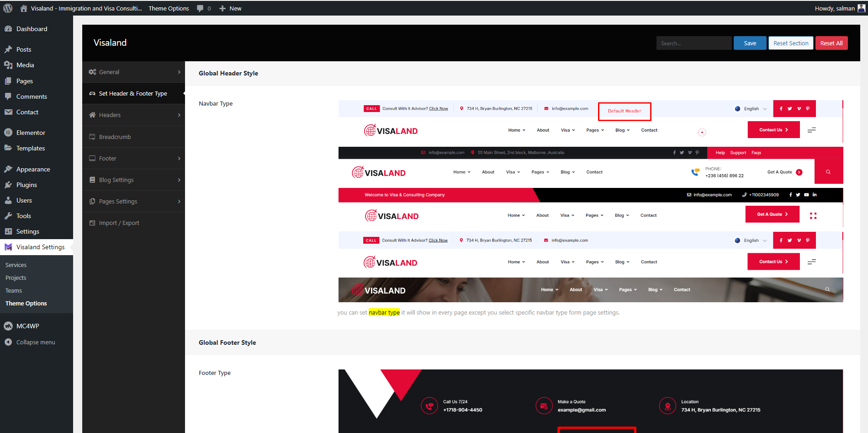Click the Comments speech bubble icon

pyautogui.click(x=8, y=96)
